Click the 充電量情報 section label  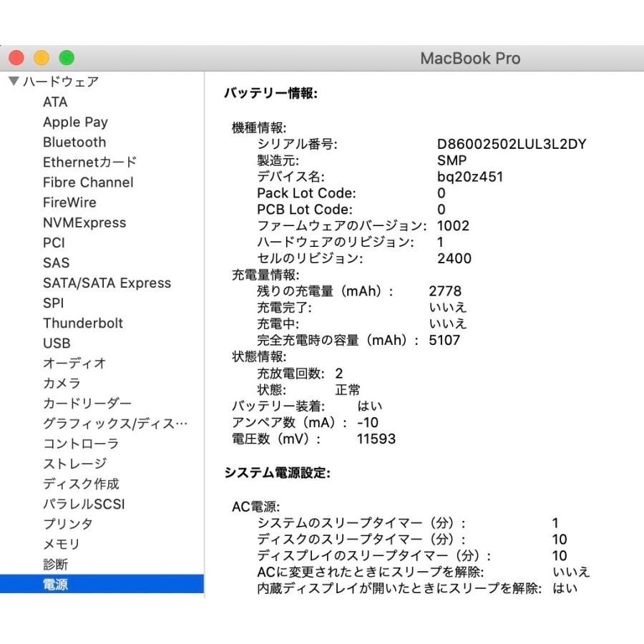[265, 275]
